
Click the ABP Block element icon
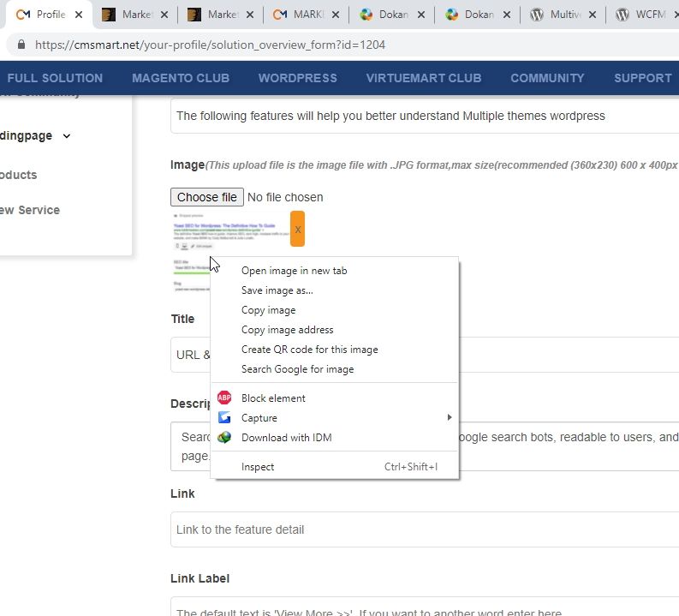pyautogui.click(x=224, y=398)
